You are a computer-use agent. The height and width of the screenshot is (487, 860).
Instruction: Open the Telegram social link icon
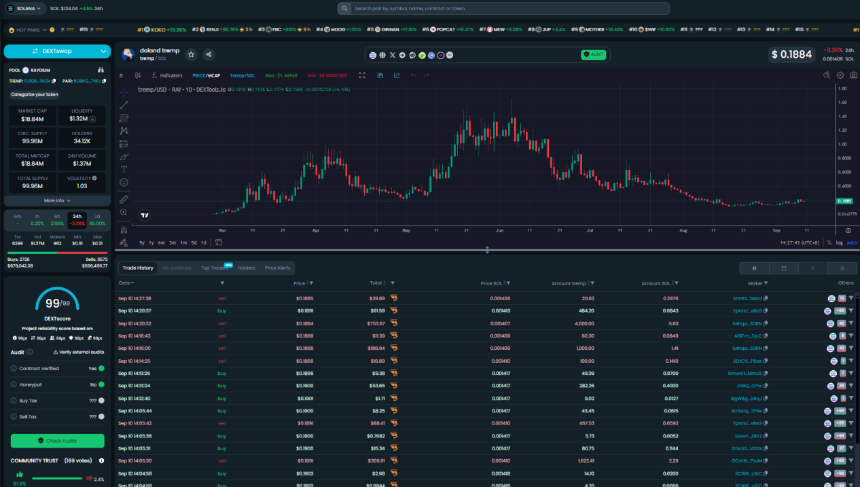coord(402,55)
